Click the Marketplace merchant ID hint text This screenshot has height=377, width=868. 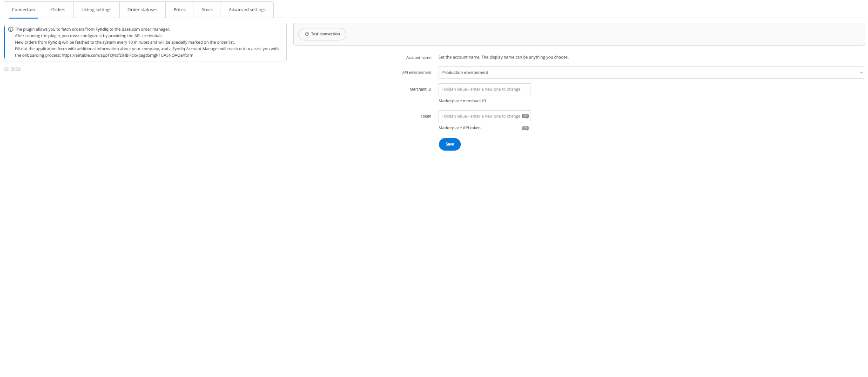(462, 101)
